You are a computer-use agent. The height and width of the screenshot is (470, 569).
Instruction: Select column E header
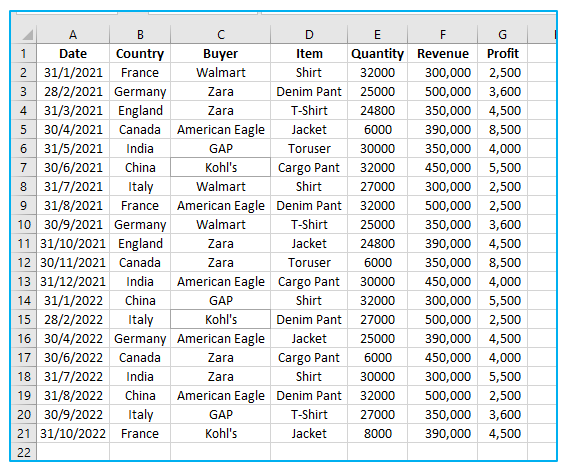377,34
